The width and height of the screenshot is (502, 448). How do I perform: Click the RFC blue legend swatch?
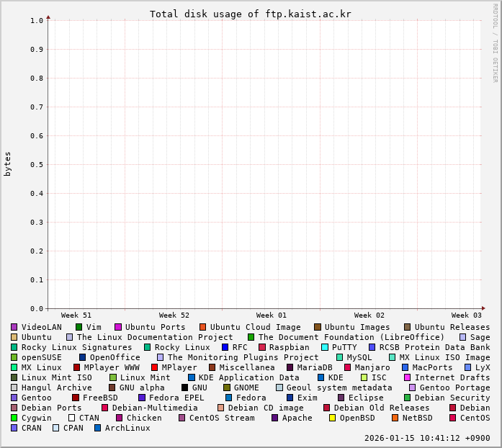pyautogui.click(x=225, y=347)
